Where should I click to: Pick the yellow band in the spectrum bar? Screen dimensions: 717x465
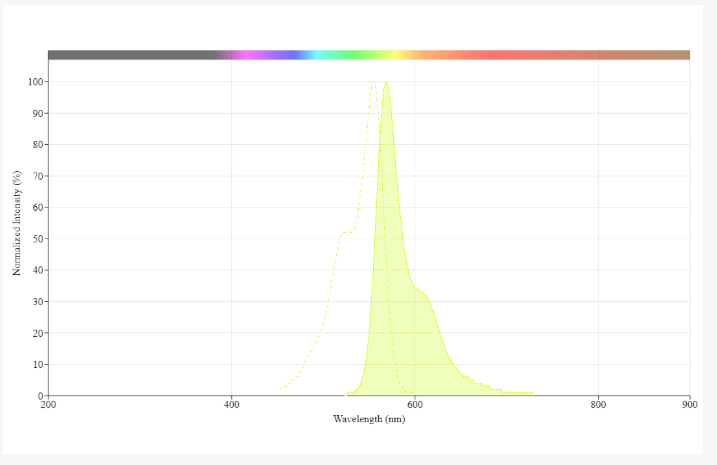[x=397, y=55]
